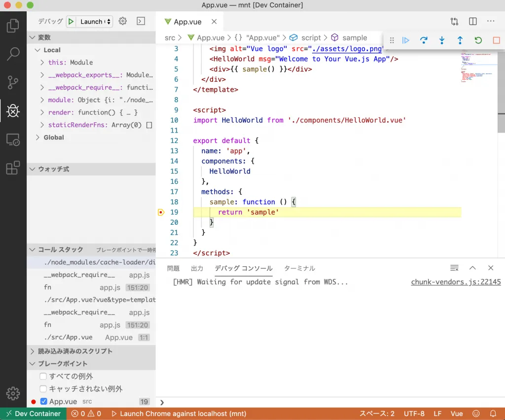Toggle the 'すべての例外' checkbox
The width and height of the screenshot is (505, 420).
(x=43, y=376)
